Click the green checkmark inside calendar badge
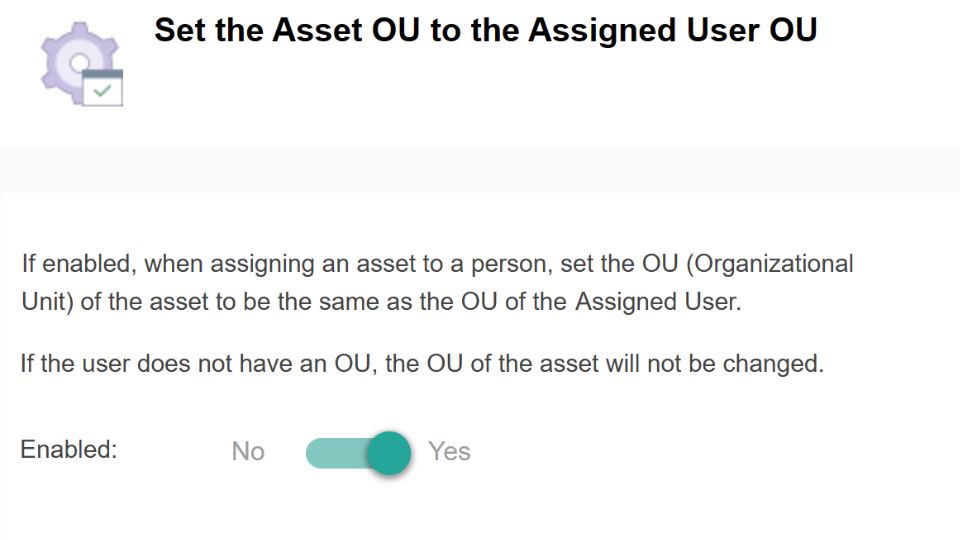 click(x=102, y=92)
